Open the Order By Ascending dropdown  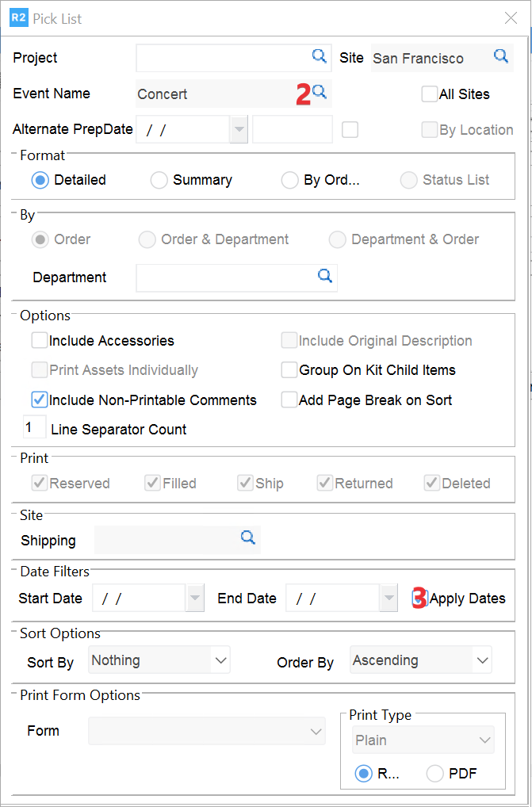point(481,660)
